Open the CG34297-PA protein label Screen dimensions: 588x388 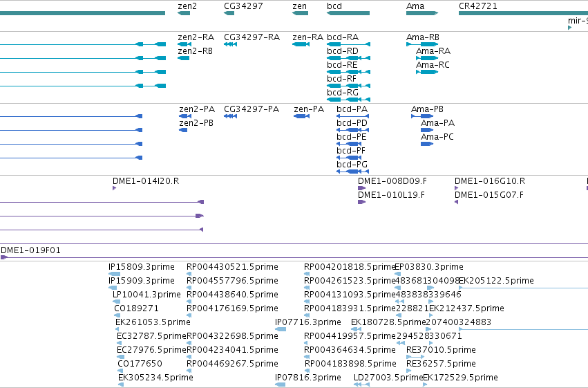pos(252,109)
